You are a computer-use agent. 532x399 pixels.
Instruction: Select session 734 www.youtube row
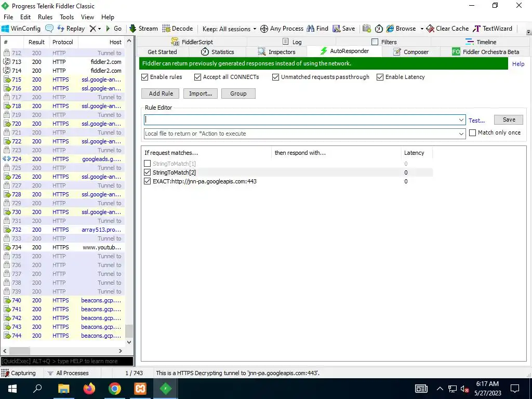pyautogui.click(x=63, y=247)
